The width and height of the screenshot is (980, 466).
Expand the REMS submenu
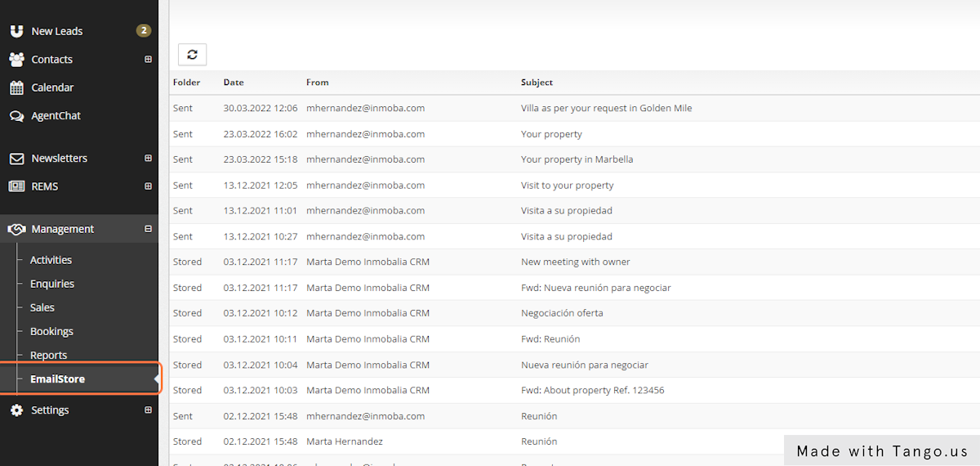pos(148,186)
